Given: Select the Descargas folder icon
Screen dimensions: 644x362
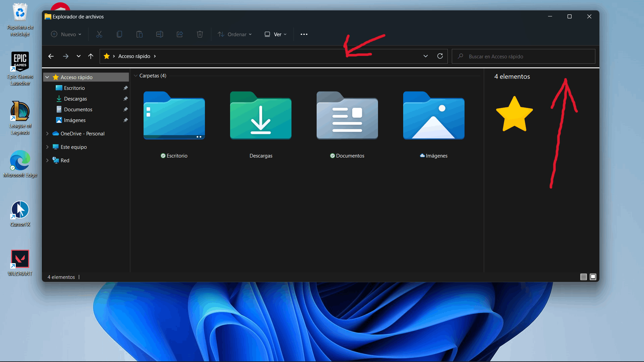Looking at the screenshot, I should pos(261,115).
